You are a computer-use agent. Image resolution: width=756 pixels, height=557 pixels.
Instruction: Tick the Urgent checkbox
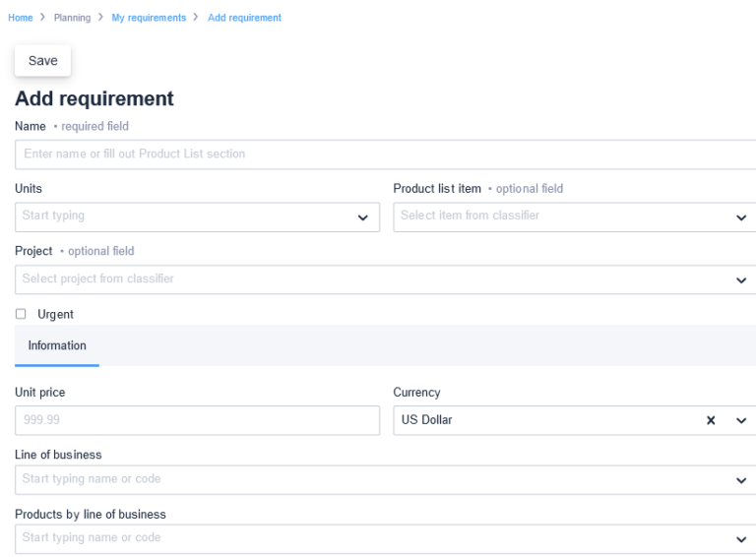pos(21,314)
